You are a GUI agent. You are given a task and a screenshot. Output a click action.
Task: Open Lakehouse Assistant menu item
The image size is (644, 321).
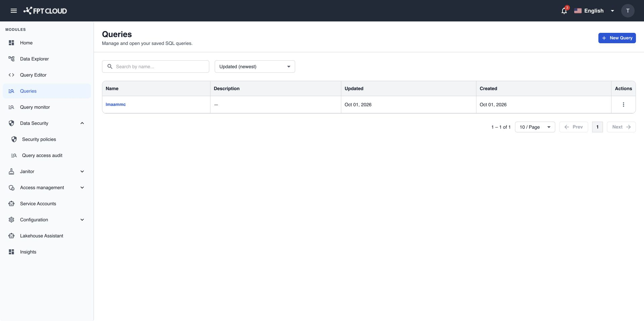(x=47, y=236)
